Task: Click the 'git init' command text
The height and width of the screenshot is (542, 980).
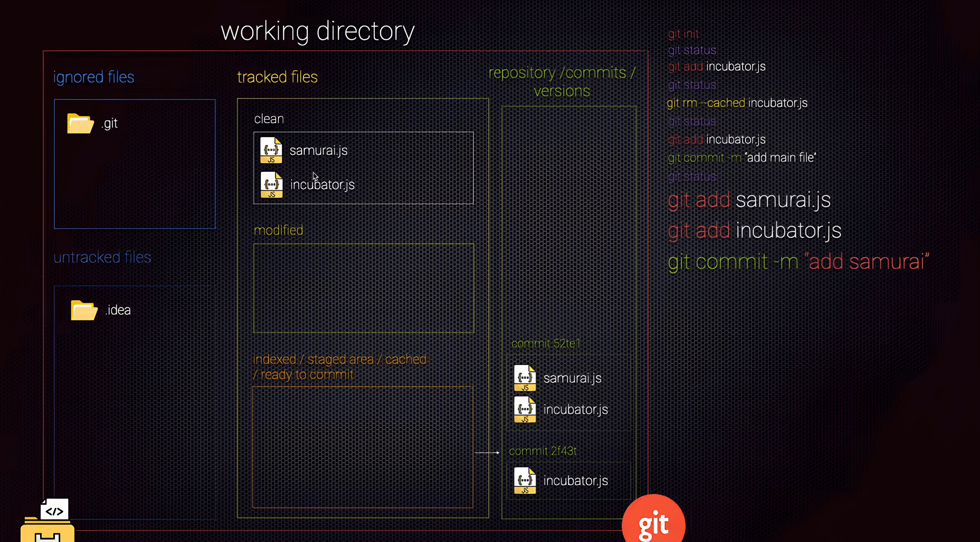Action: click(x=683, y=34)
